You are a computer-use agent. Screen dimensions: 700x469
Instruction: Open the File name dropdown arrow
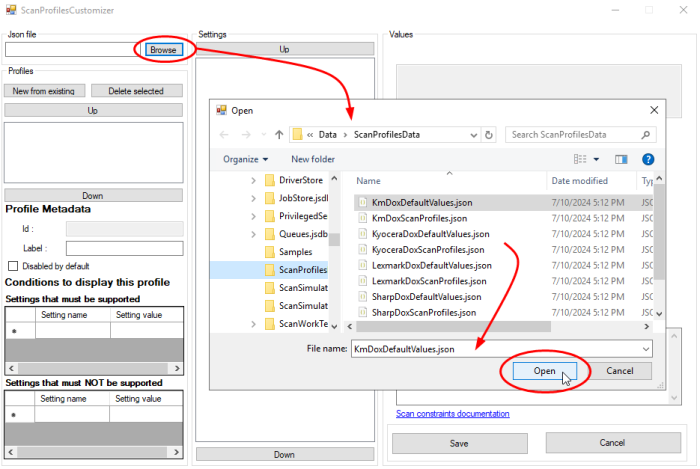tap(646, 349)
